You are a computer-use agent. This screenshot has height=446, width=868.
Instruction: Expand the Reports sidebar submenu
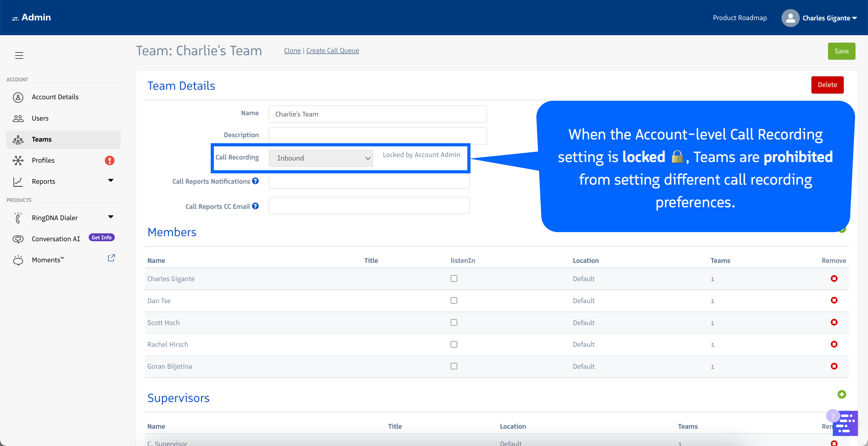click(x=110, y=181)
